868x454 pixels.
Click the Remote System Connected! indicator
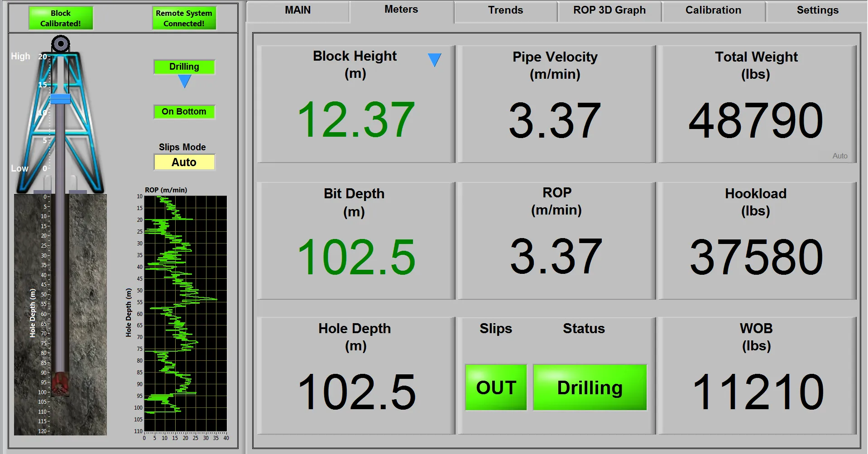[x=184, y=18]
